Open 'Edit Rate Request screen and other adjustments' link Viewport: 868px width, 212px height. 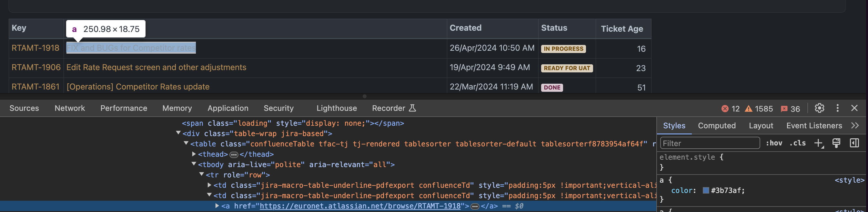tap(156, 67)
